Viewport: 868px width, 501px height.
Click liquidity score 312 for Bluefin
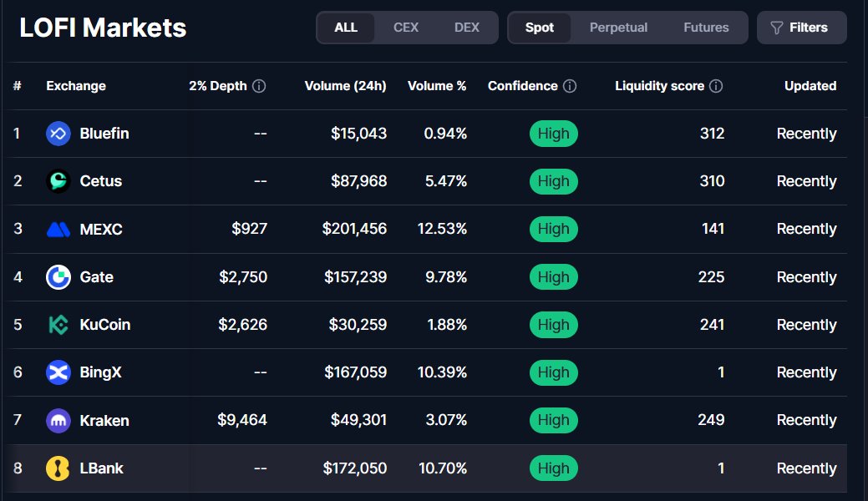point(712,134)
